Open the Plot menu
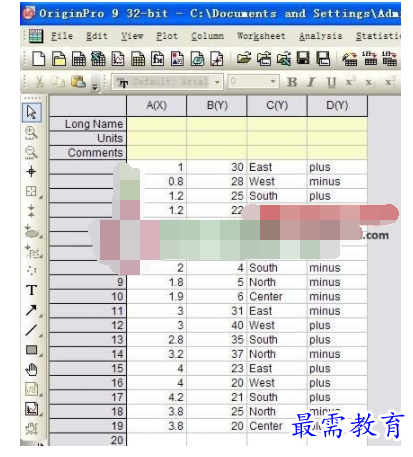 [167, 36]
